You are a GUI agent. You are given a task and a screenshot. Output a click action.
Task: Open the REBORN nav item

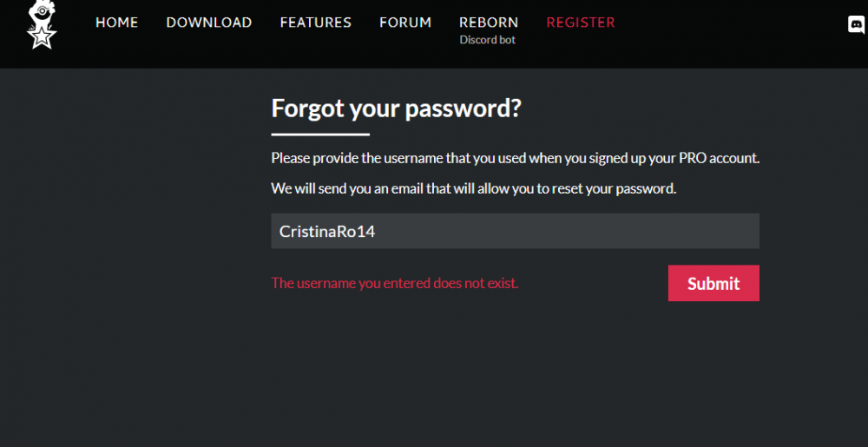pos(489,23)
